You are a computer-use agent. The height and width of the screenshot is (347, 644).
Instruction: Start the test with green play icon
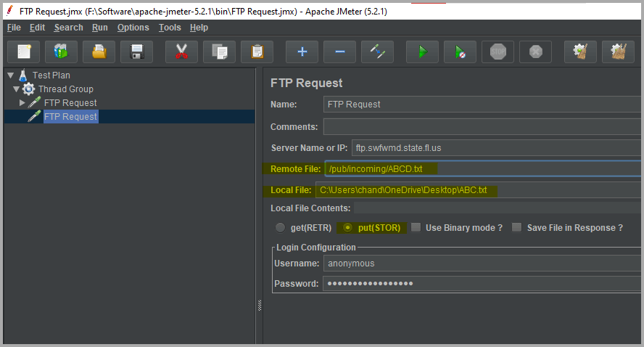pos(422,52)
